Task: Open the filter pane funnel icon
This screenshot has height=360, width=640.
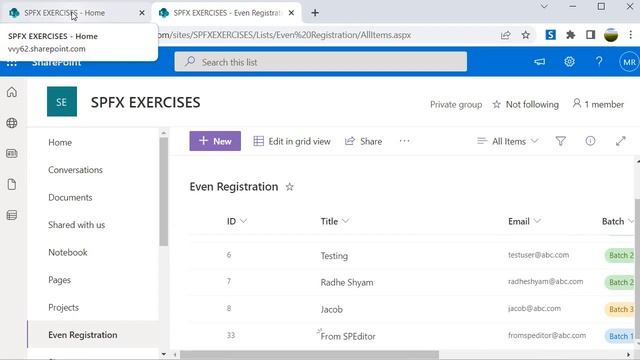Action: click(561, 141)
